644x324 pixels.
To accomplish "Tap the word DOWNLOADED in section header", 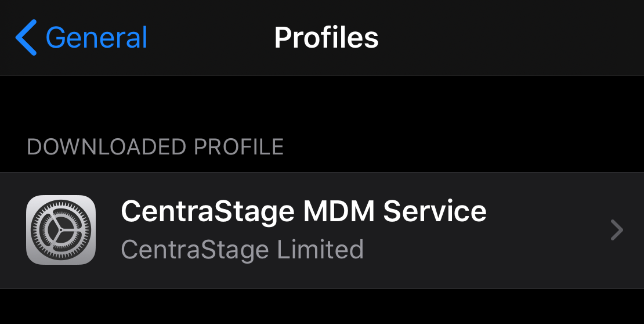I will coord(106,147).
